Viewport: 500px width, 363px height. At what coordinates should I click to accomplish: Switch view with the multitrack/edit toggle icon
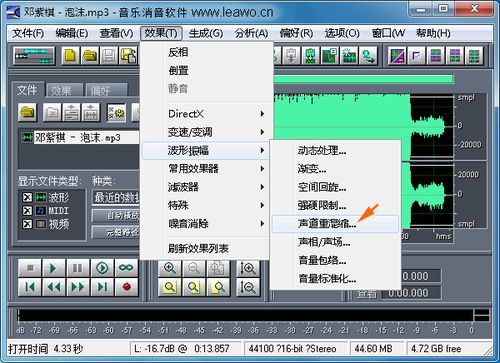(x=34, y=56)
